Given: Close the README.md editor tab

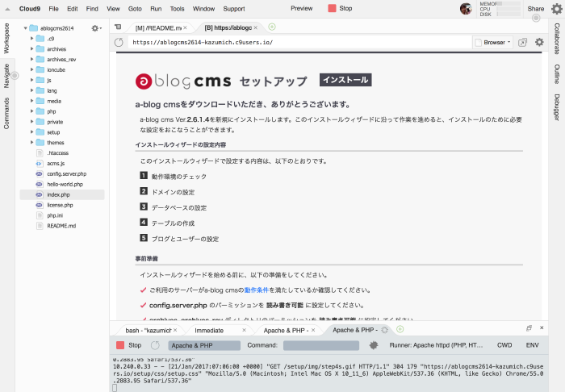Looking at the screenshot, I should [185, 27].
